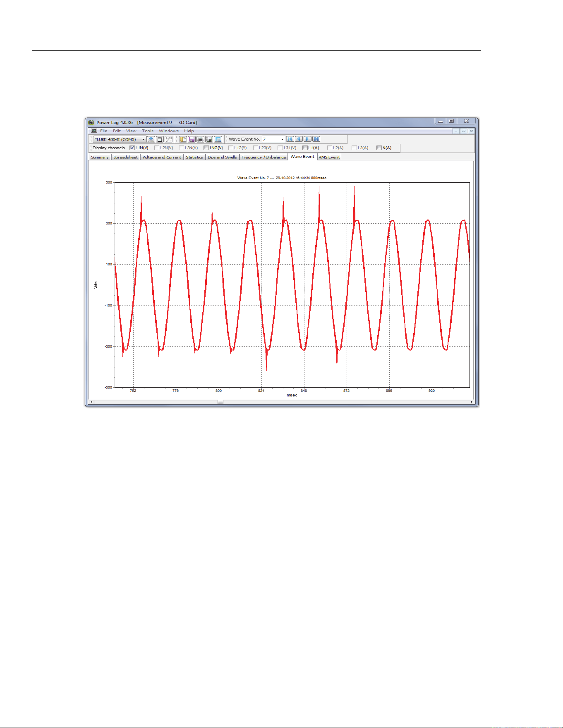
Task: Switch to the RMS Event tab
Action: 329,157
